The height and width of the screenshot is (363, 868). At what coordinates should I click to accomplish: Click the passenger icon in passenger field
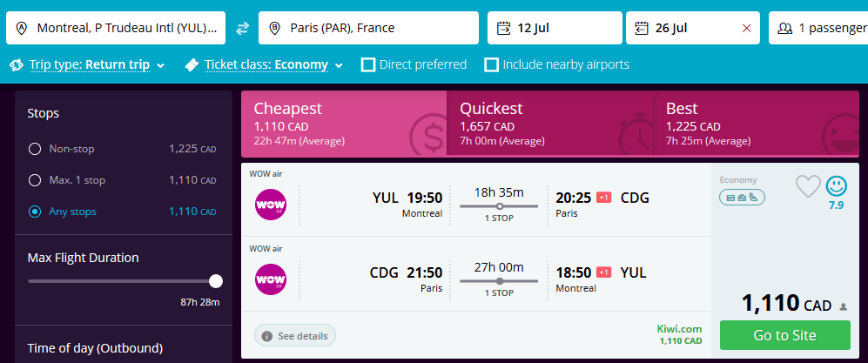click(785, 28)
